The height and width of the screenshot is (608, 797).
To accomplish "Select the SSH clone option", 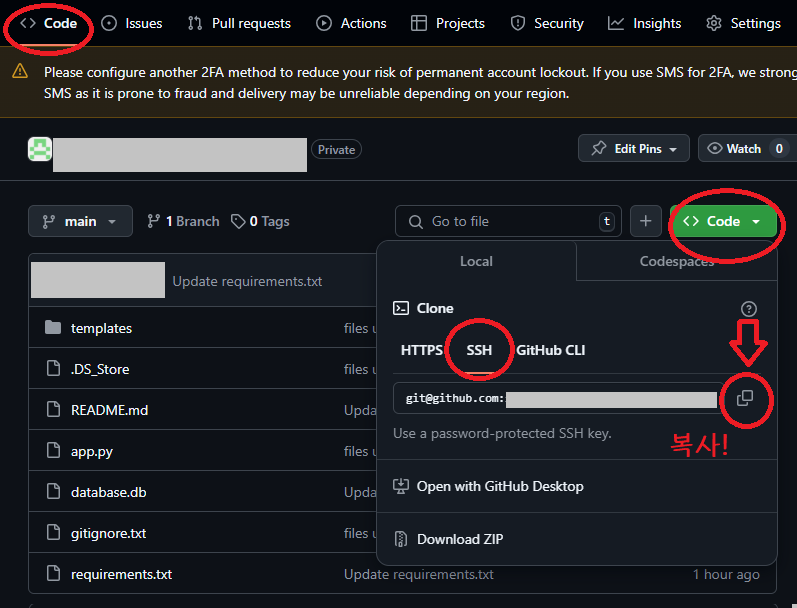I will [479, 350].
